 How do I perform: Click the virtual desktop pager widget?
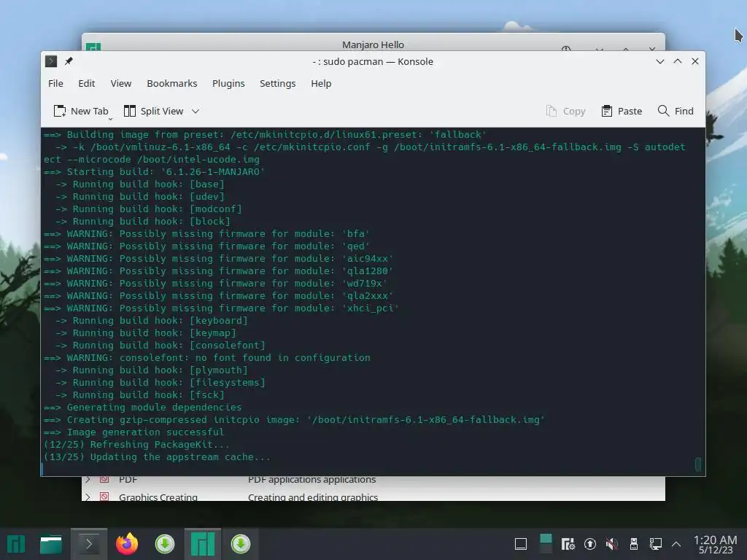pos(546,544)
